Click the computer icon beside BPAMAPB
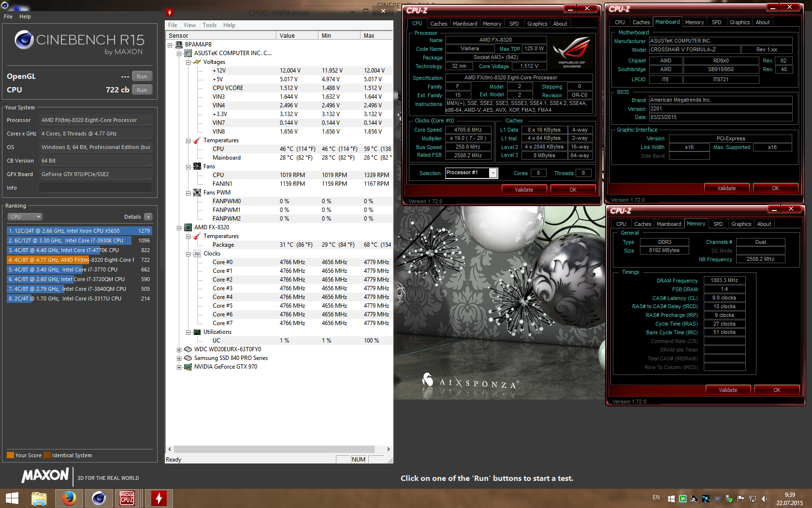The width and height of the screenshot is (812, 508). pyautogui.click(x=179, y=45)
